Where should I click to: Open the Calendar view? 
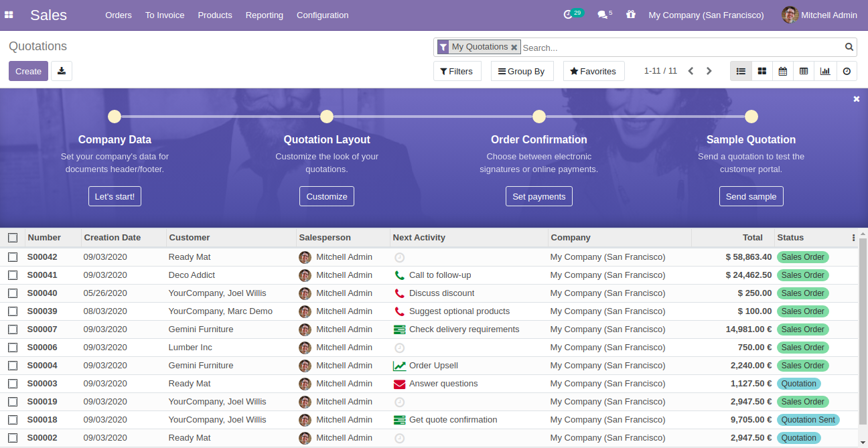pyautogui.click(x=783, y=70)
